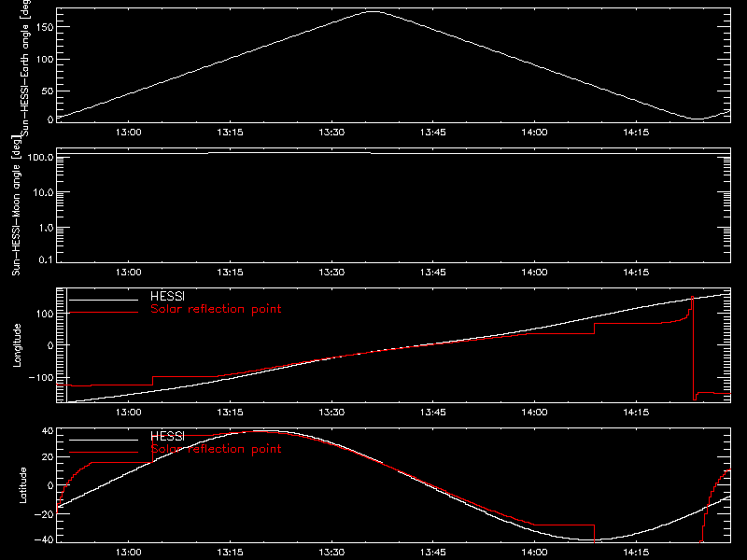Click 1.0 value on Moon angle axis
This screenshot has height=560, width=747.
click(x=46, y=228)
